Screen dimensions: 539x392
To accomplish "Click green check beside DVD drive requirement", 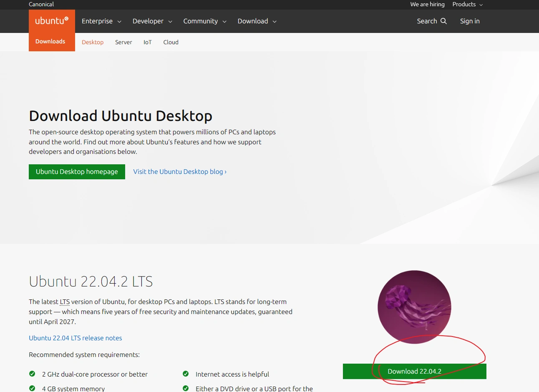I will [186, 388].
